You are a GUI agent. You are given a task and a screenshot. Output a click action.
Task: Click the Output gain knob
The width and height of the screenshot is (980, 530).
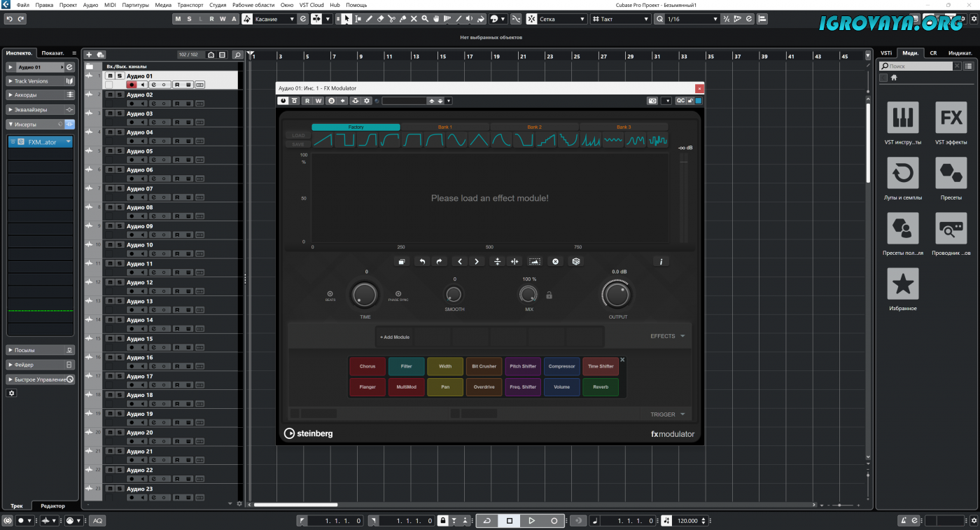tap(617, 295)
